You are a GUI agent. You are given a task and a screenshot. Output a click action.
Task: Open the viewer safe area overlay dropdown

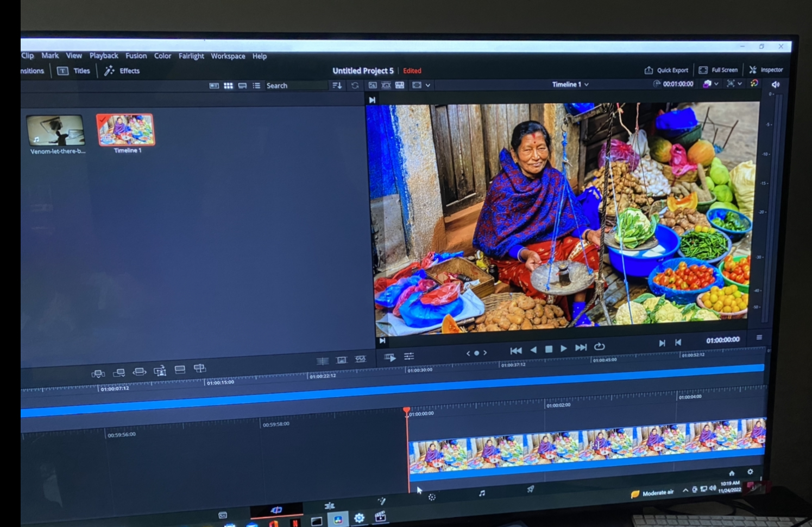pyautogui.click(x=734, y=84)
